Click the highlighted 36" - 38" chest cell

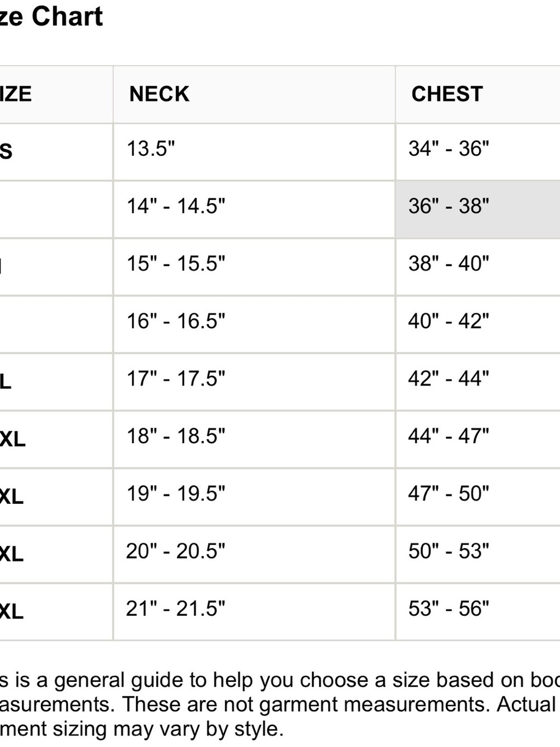(x=478, y=210)
